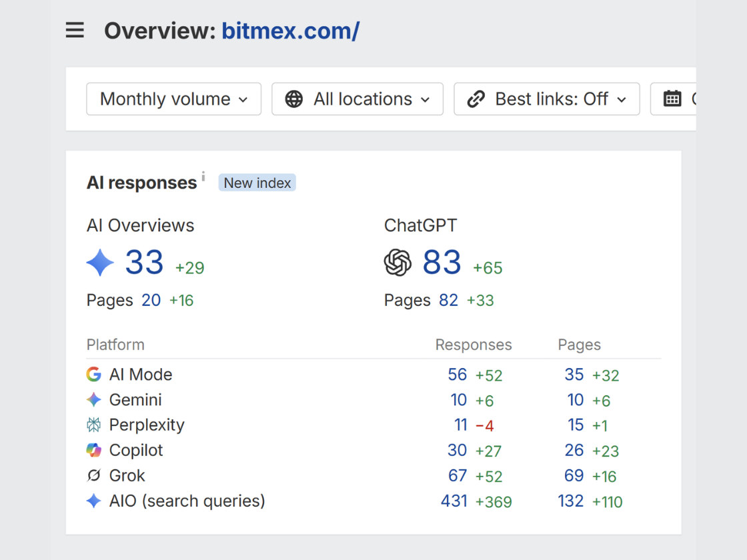This screenshot has height=560, width=747.
Task: Click the Pages column header
Action: [580, 345]
